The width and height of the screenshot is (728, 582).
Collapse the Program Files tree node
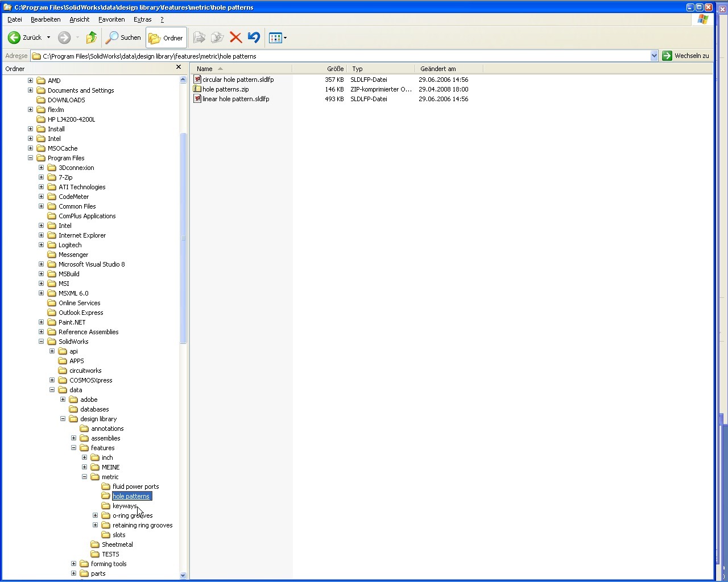pos(31,158)
